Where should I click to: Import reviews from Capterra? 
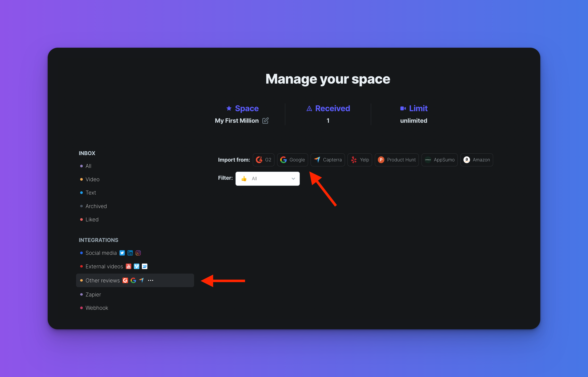pyautogui.click(x=328, y=160)
